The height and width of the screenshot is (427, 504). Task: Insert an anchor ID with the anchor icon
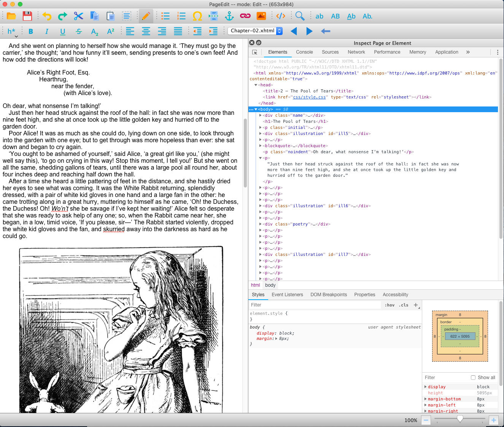pyautogui.click(x=229, y=16)
